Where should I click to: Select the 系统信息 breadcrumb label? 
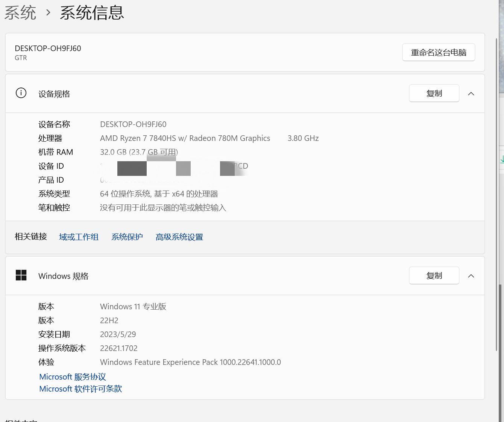point(91,12)
